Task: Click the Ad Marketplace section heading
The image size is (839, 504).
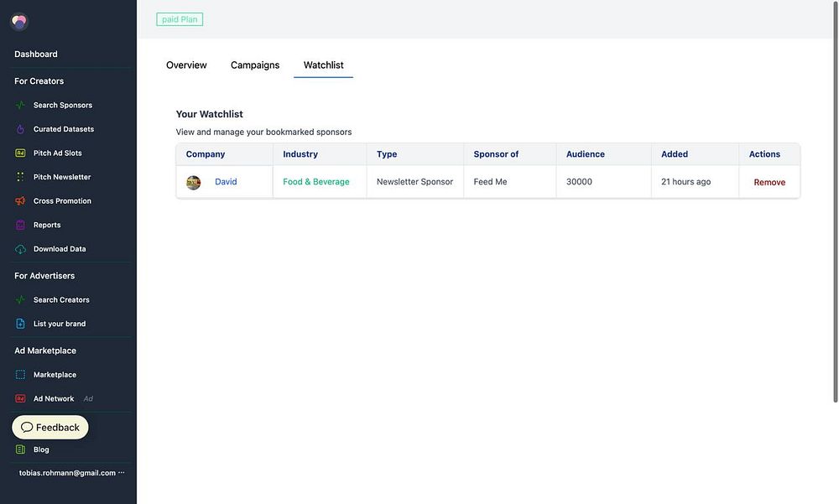Action: (45, 351)
